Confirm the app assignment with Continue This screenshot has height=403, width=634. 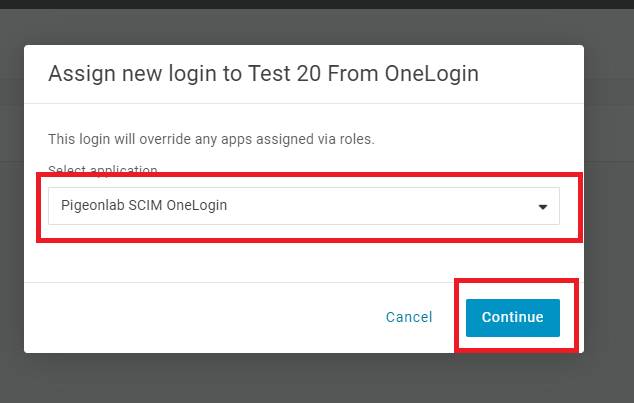click(513, 318)
